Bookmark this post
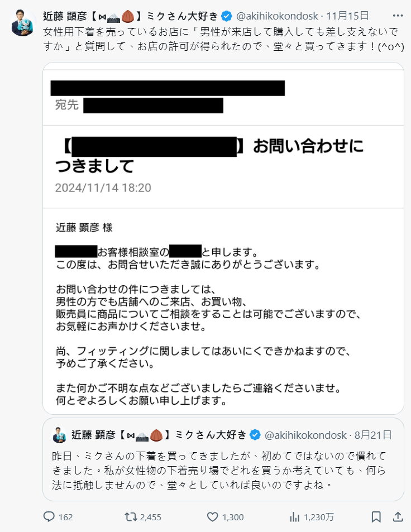This screenshot has width=411, height=532. pyautogui.click(x=376, y=517)
